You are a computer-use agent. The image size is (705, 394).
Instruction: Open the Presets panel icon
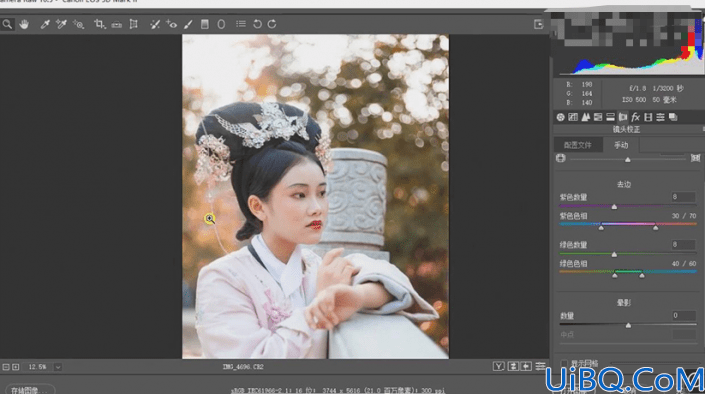[660, 117]
